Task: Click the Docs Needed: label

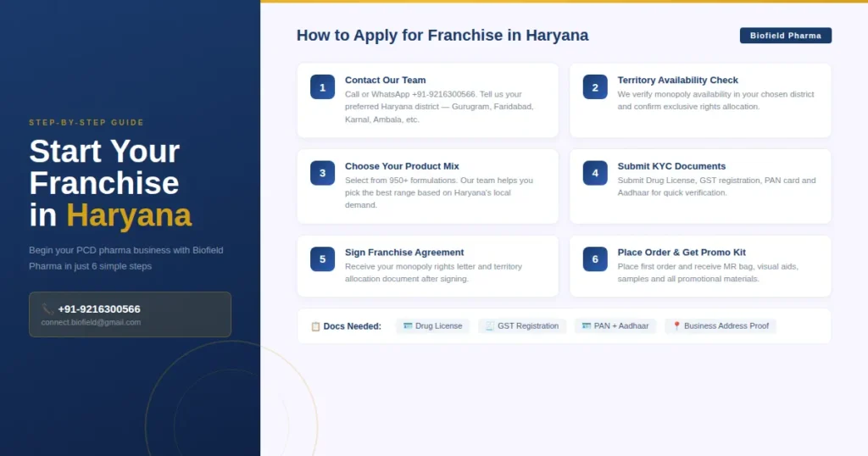Action: click(352, 326)
